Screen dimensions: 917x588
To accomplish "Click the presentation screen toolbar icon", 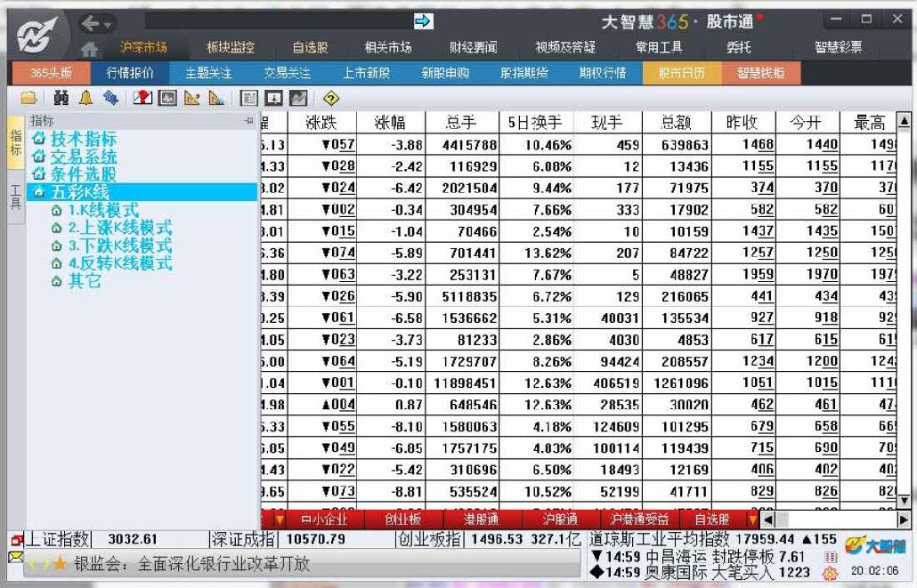I will 273,98.
